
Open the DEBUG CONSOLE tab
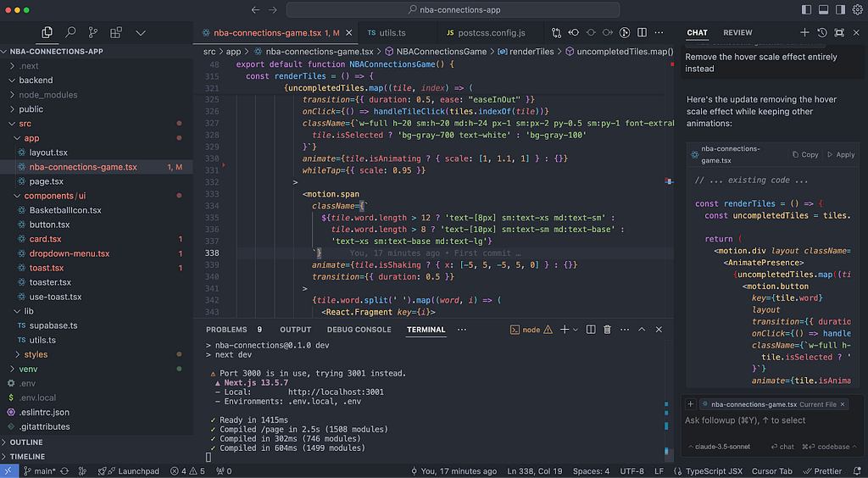click(x=359, y=329)
